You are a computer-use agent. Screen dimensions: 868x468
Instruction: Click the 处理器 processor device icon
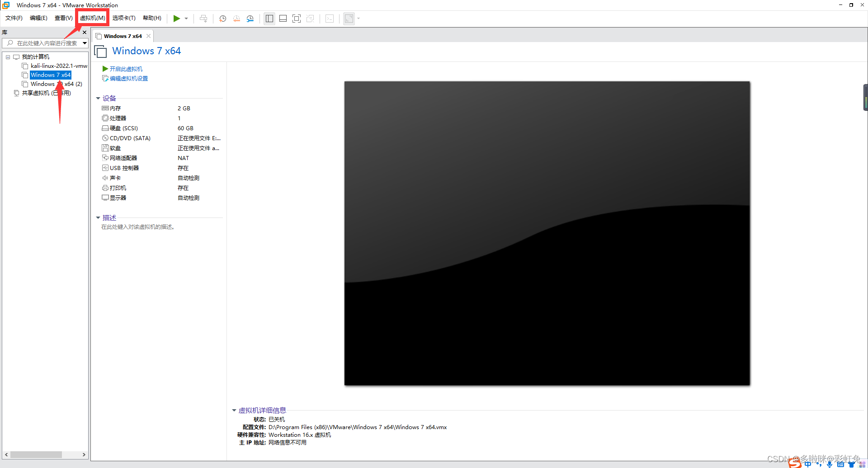[x=105, y=118]
